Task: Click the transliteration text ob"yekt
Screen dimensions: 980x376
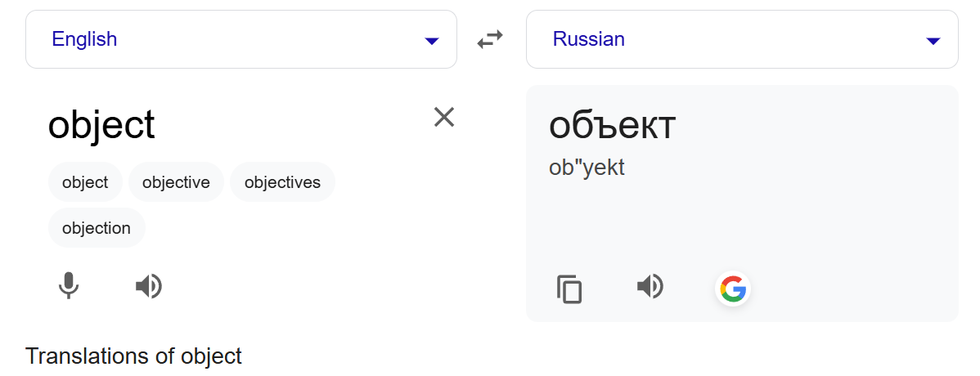Action: pos(587,168)
